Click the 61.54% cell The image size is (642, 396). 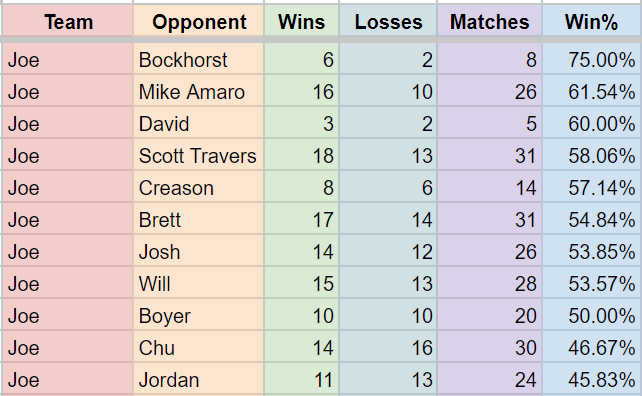tap(592, 92)
